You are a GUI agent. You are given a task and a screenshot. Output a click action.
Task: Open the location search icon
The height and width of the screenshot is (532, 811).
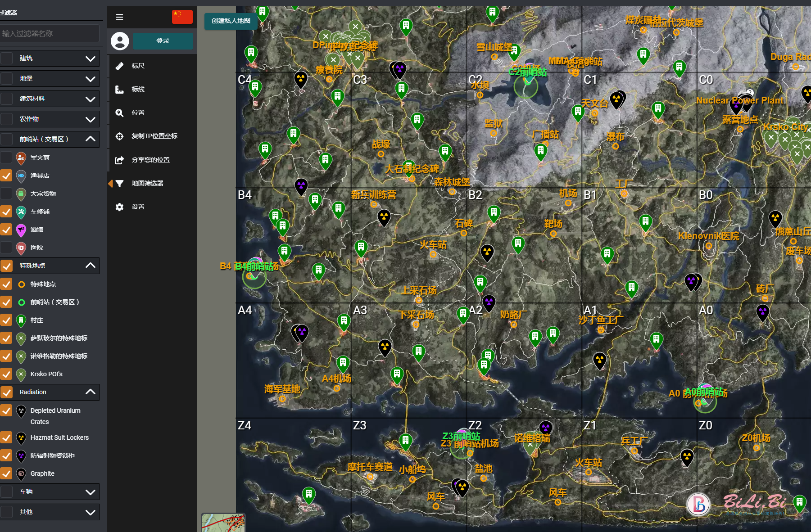coord(119,113)
